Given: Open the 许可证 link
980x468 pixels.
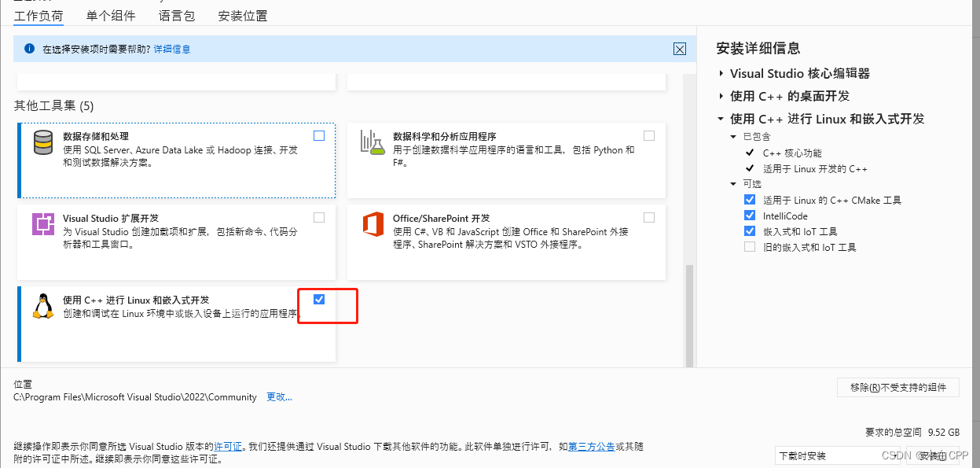Looking at the screenshot, I should (229, 446).
